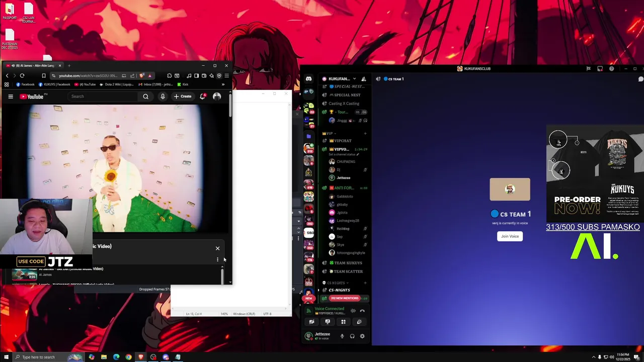Viewport: 644px width, 362px height.
Task: Deafen Discord headphones
Action: pos(352,336)
